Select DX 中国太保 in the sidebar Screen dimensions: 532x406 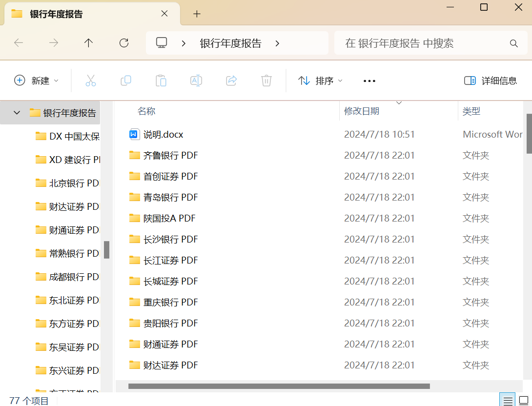(67, 136)
